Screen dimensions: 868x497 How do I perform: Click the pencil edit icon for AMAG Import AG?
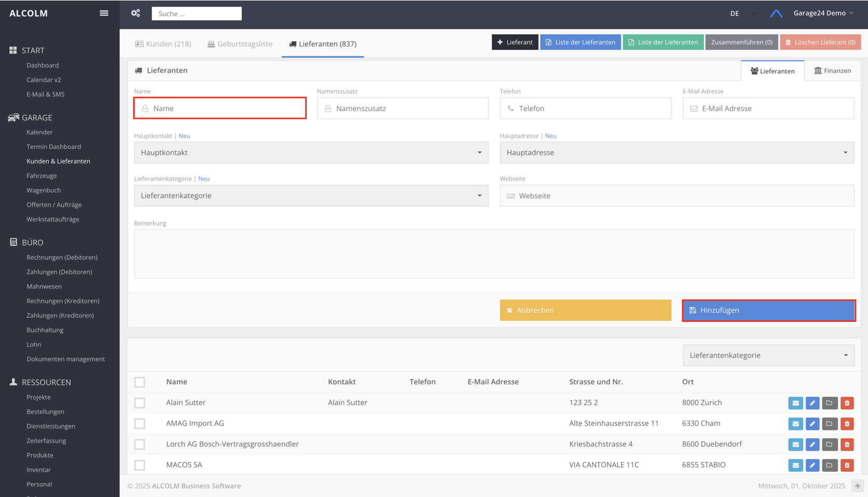point(812,424)
